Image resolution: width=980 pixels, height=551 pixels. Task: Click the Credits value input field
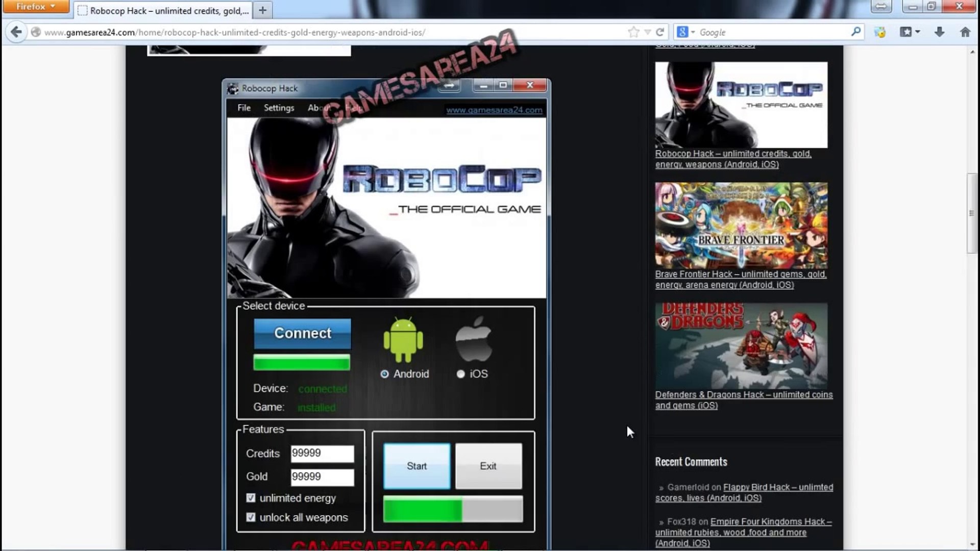(322, 454)
